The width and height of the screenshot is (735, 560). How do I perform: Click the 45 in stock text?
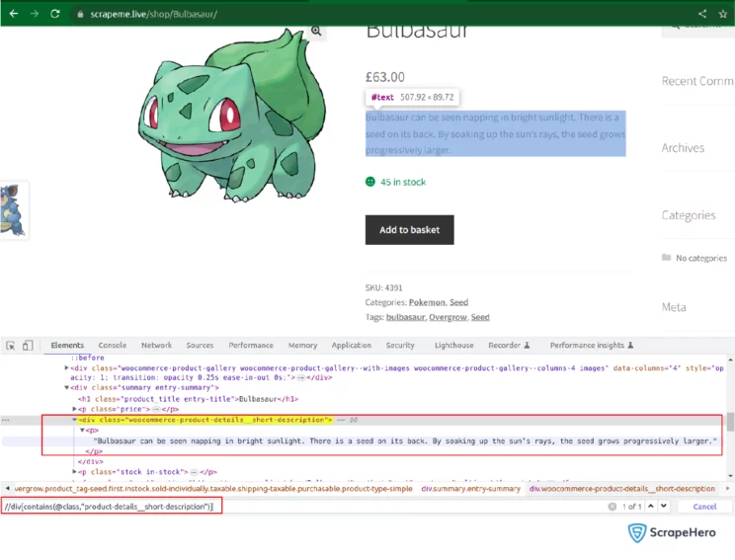pyautogui.click(x=403, y=182)
